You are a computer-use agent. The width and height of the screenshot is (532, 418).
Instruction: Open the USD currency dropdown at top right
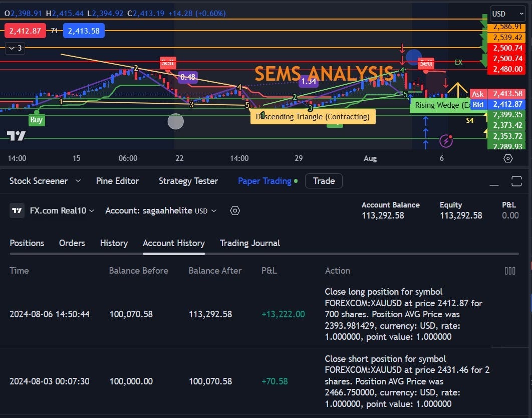[x=507, y=14]
